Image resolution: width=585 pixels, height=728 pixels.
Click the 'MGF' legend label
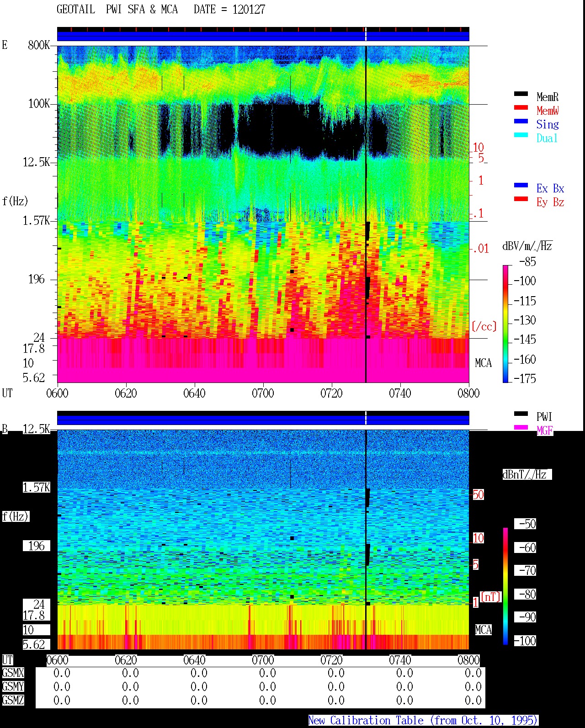point(544,430)
